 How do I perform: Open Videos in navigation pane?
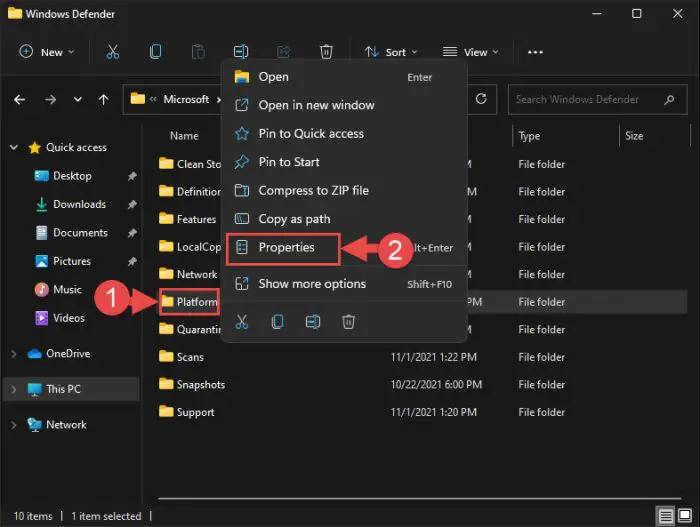point(68,318)
